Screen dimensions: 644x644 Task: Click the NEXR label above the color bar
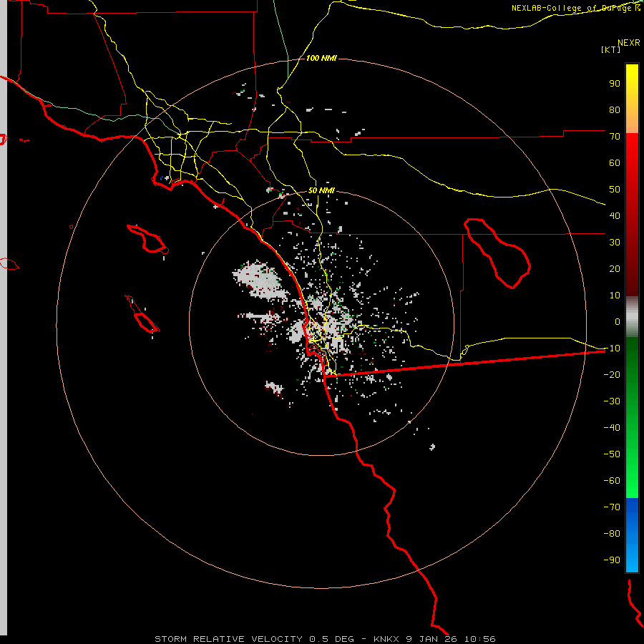coord(629,43)
